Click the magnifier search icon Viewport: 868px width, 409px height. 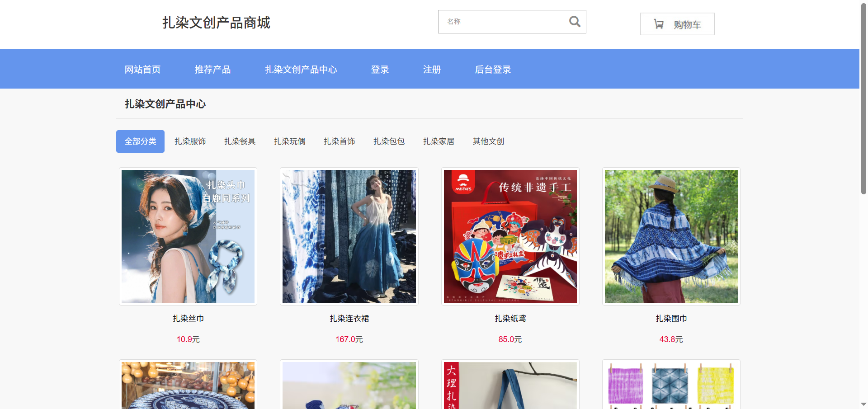pyautogui.click(x=575, y=22)
